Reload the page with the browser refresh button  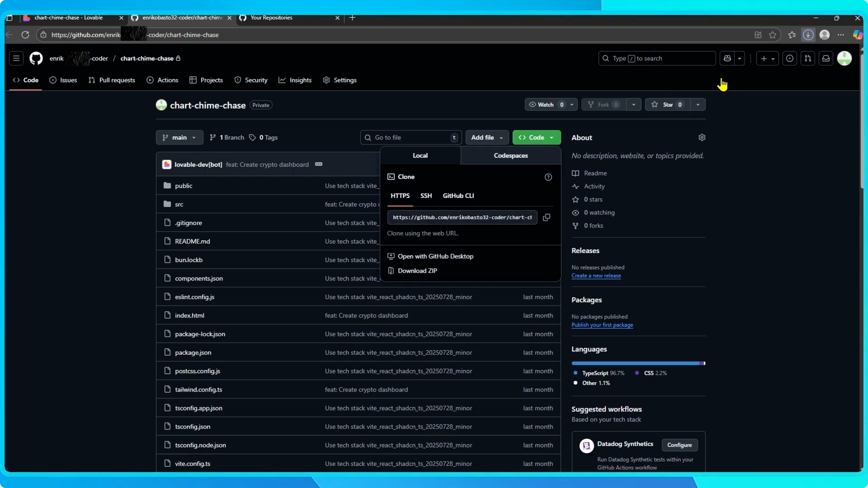25,35
